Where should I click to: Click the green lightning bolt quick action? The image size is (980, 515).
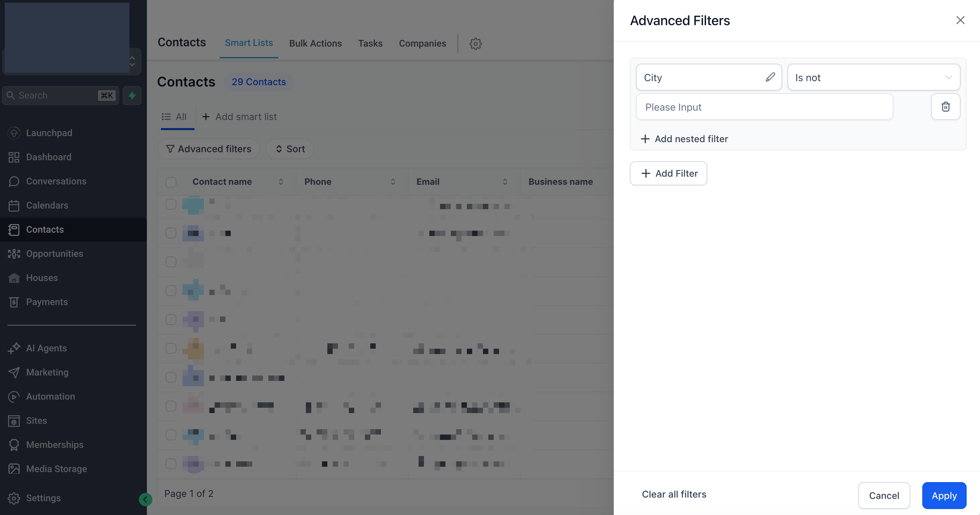[x=132, y=96]
